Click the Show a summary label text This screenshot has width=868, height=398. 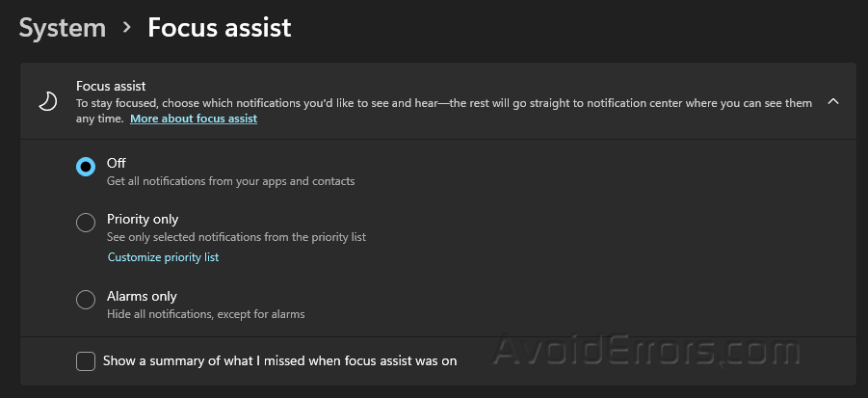point(279,361)
